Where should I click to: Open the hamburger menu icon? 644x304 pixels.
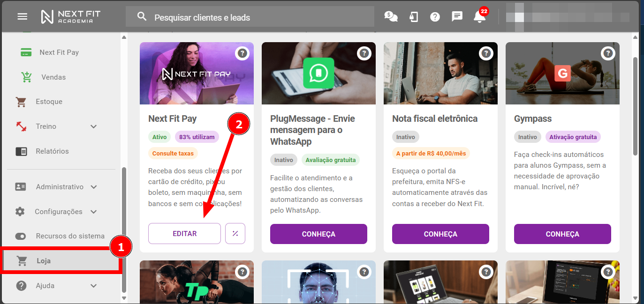(23, 17)
